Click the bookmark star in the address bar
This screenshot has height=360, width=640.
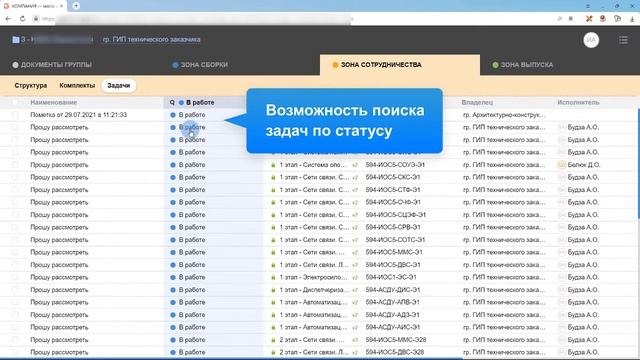tap(571, 19)
